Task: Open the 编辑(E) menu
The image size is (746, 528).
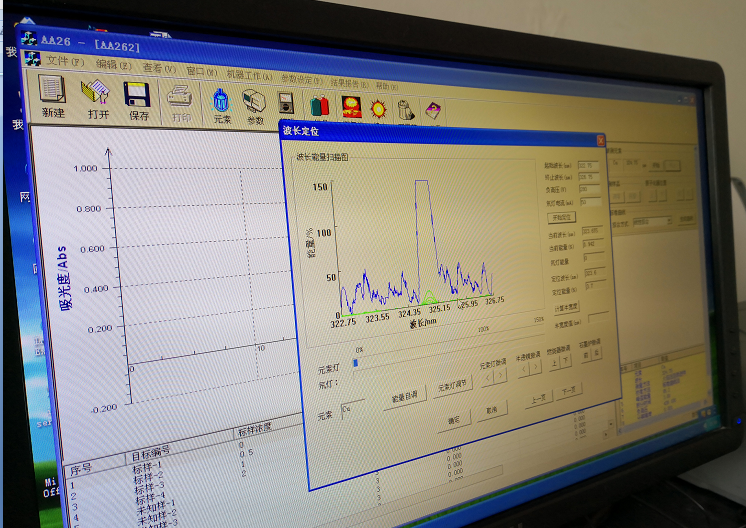Action: coord(113,65)
